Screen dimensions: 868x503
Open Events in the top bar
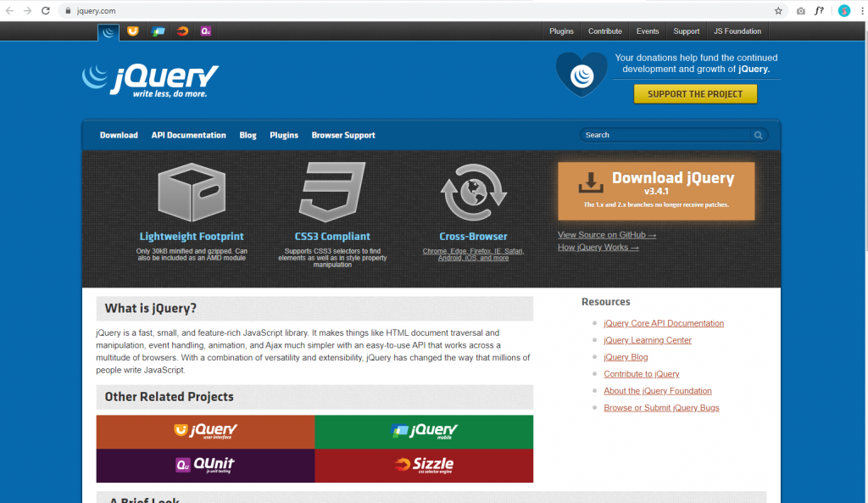point(648,31)
